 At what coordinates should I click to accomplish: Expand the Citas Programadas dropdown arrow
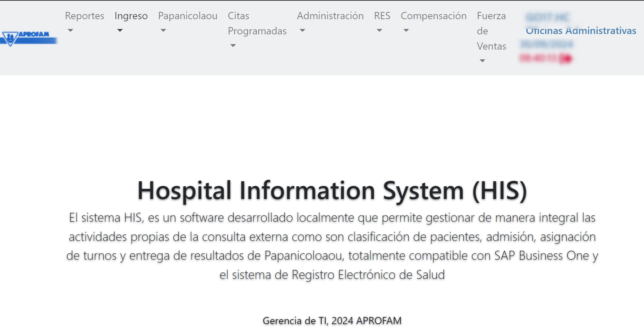[x=233, y=46]
